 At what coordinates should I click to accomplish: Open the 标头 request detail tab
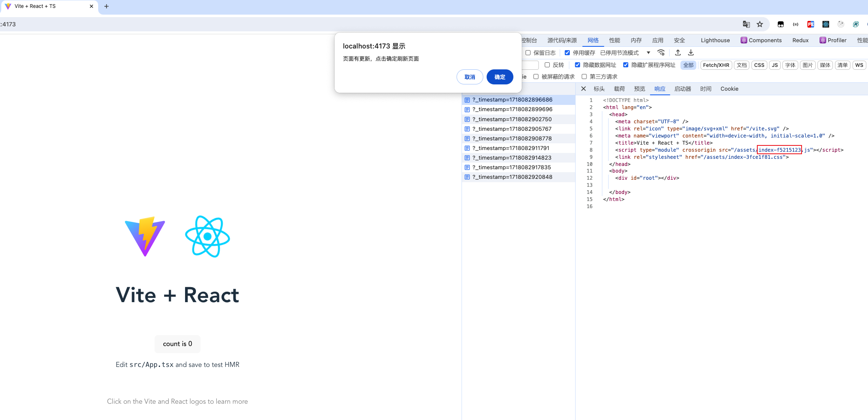(x=599, y=89)
